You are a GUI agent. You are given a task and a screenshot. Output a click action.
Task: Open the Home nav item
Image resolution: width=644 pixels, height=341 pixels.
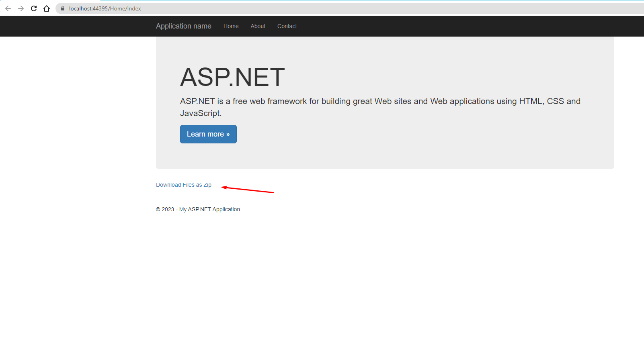pos(231,26)
